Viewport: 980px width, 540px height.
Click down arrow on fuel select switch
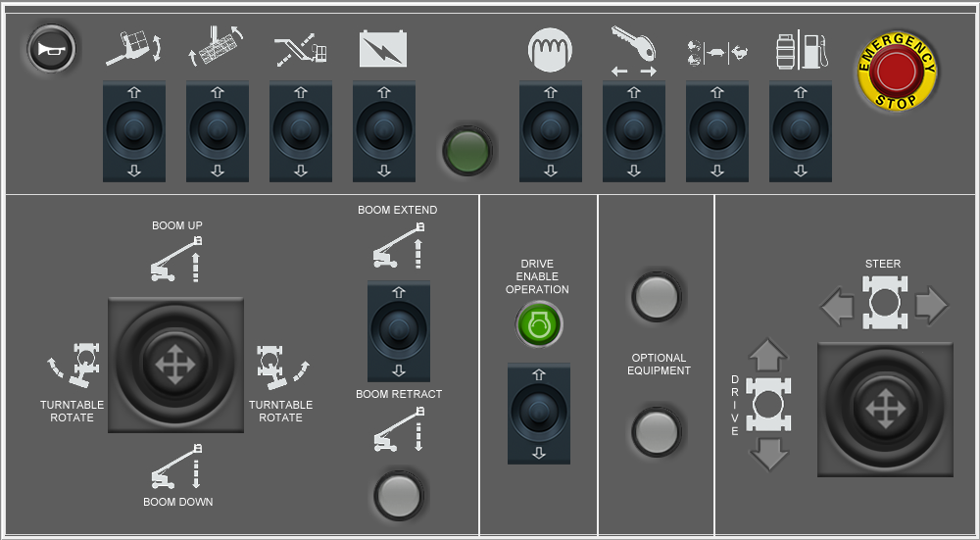coord(801,171)
